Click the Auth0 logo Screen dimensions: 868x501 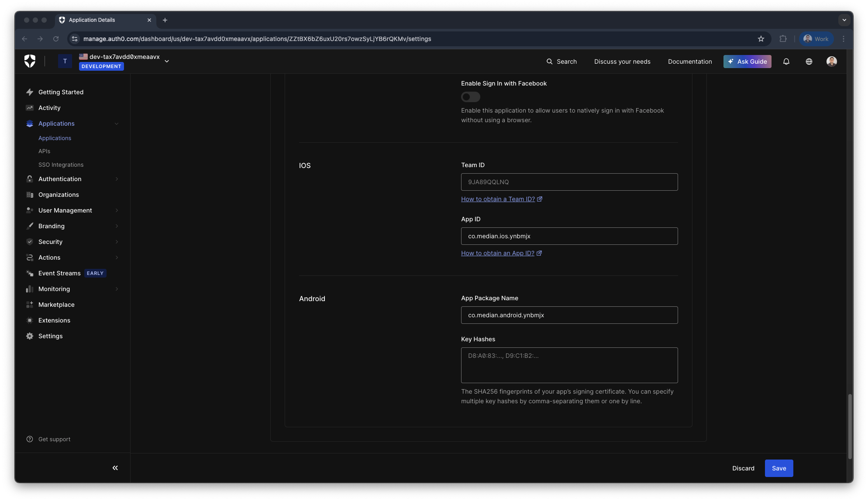[x=30, y=61]
